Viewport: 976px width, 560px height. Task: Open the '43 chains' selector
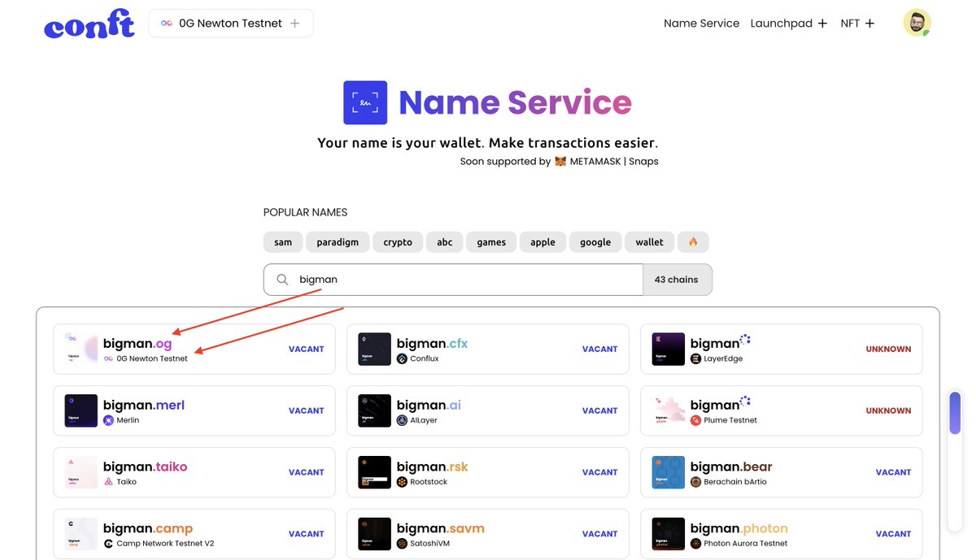[677, 280]
